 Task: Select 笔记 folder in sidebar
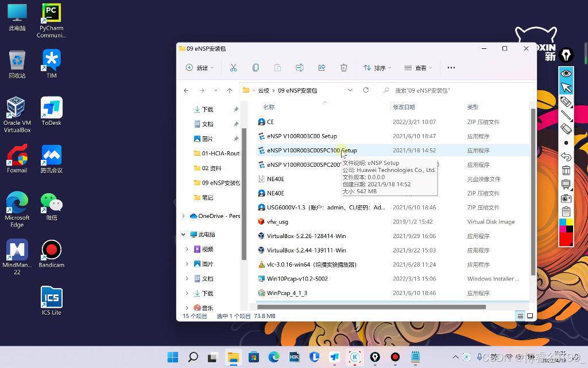click(x=204, y=198)
